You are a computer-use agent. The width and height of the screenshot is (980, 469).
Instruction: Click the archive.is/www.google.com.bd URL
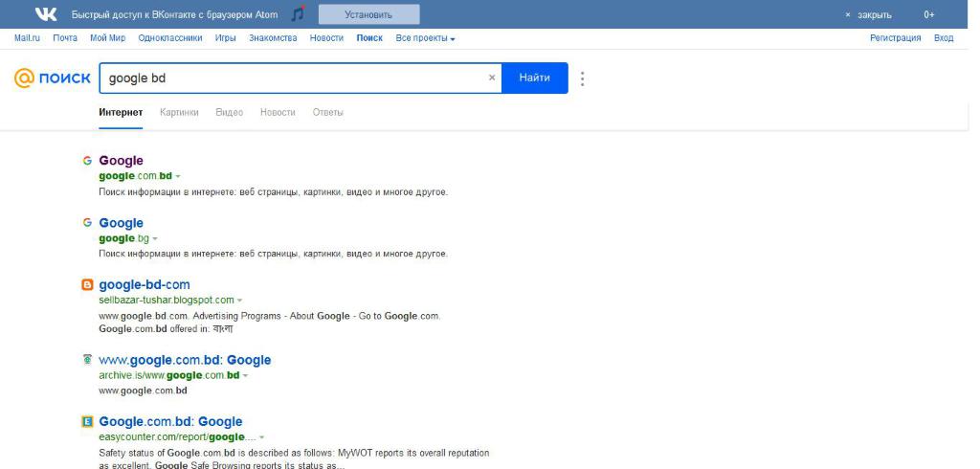pos(168,375)
